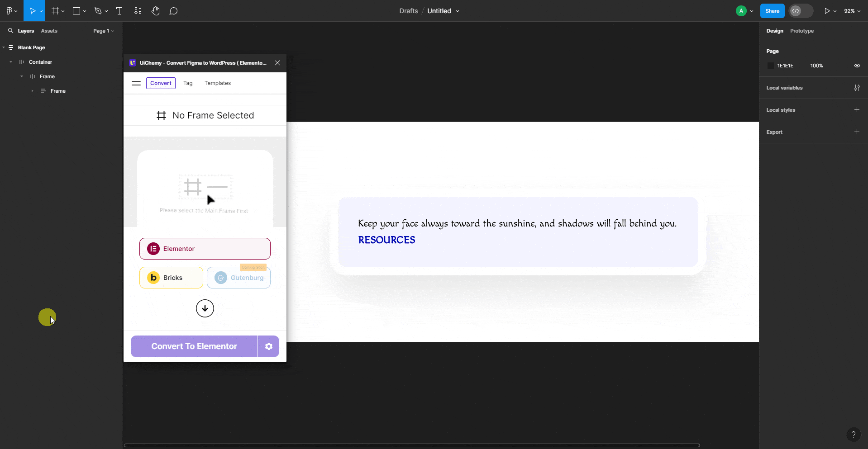This screenshot has height=449, width=868.
Task: Click the Convert To Elementor button
Action: pyautogui.click(x=194, y=346)
